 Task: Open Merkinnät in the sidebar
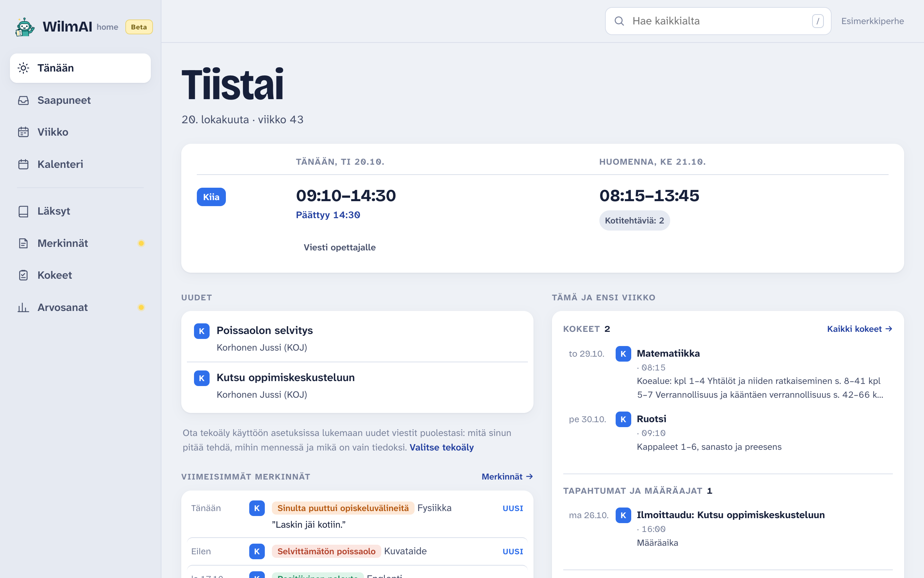[x=80, y=243]
